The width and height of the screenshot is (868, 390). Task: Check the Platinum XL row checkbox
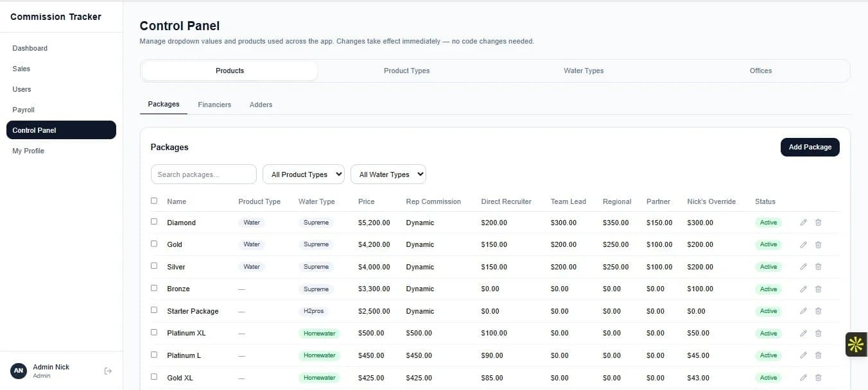[154, 332]
